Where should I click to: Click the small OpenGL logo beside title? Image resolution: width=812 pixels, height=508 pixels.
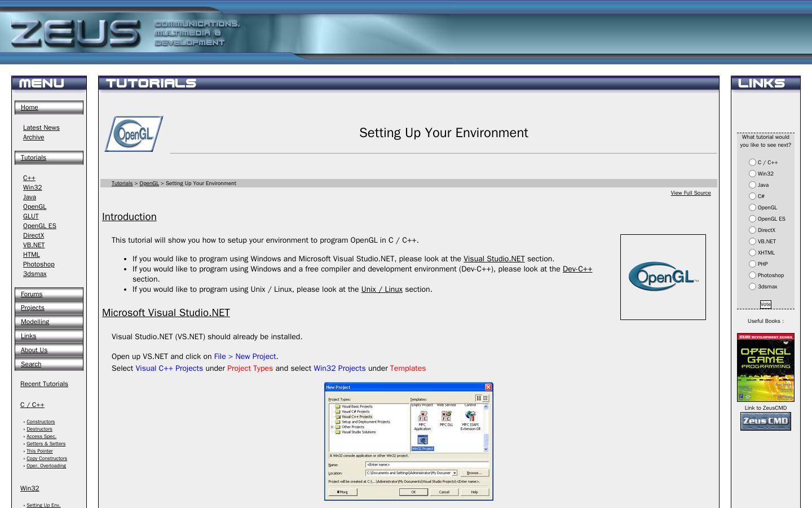pyautogui.click(x=134, y=134)
